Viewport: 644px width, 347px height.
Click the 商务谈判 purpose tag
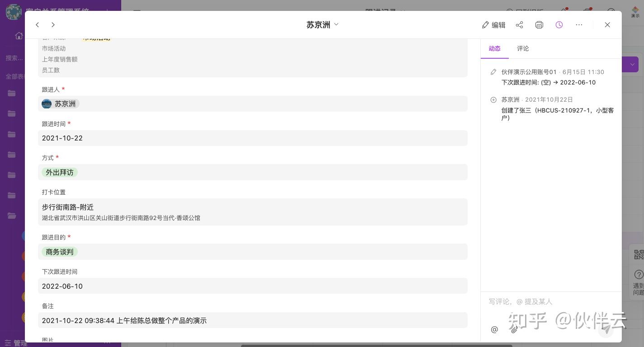(x=59, y=252)
